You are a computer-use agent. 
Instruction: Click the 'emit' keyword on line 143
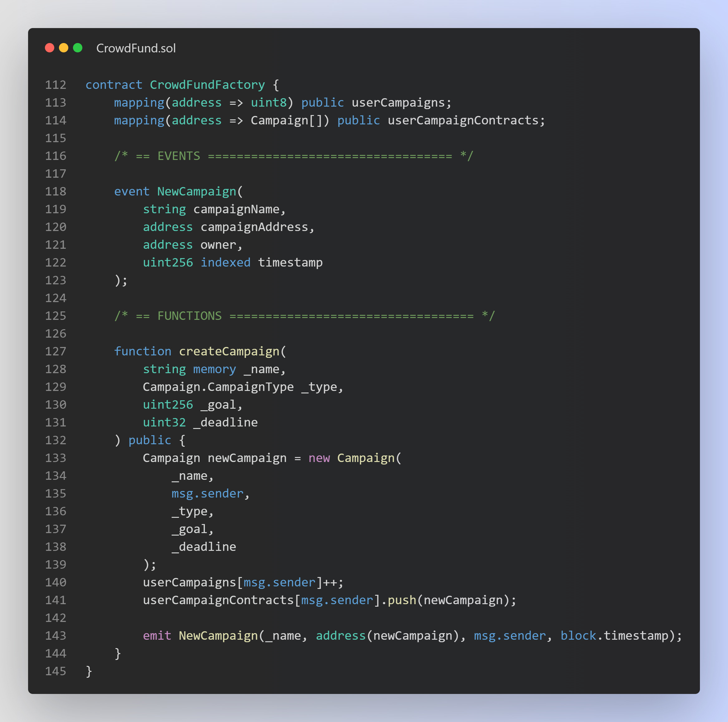tap(157, 636)
